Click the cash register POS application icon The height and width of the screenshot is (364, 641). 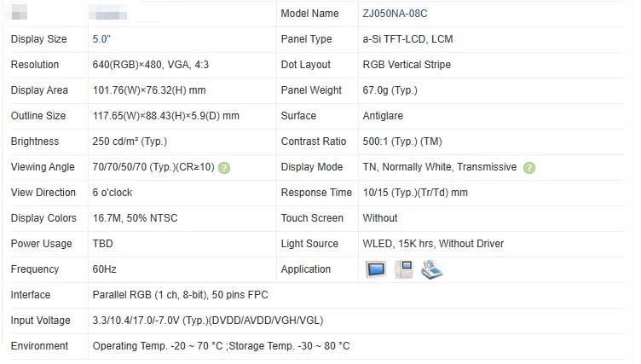click(x=432, y=269)
